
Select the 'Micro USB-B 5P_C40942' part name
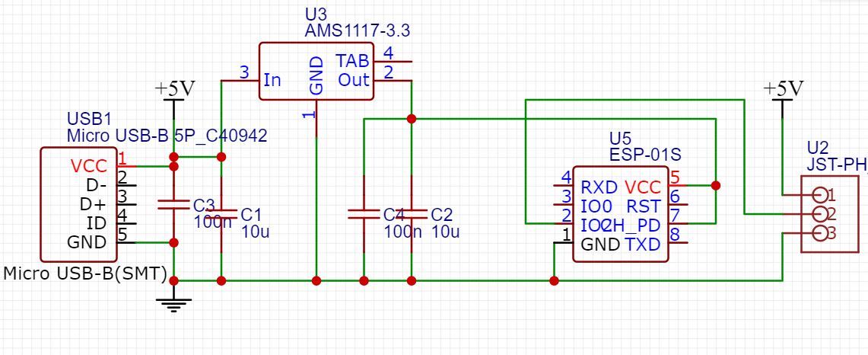(x=167, y=136)
